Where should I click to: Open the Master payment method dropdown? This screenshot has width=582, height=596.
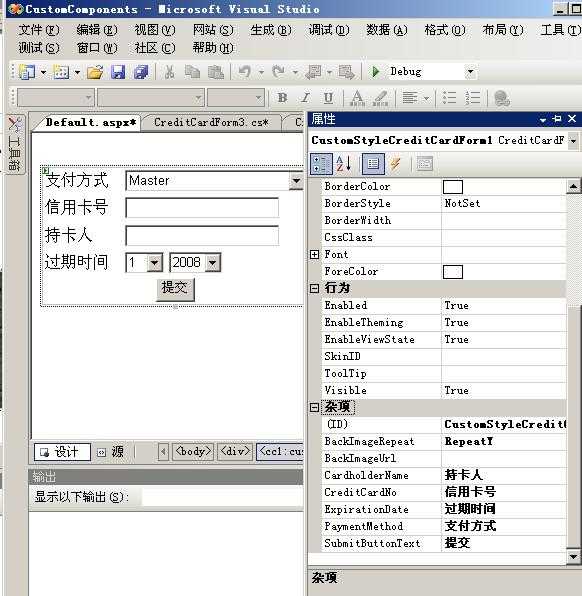pos(296,180)
